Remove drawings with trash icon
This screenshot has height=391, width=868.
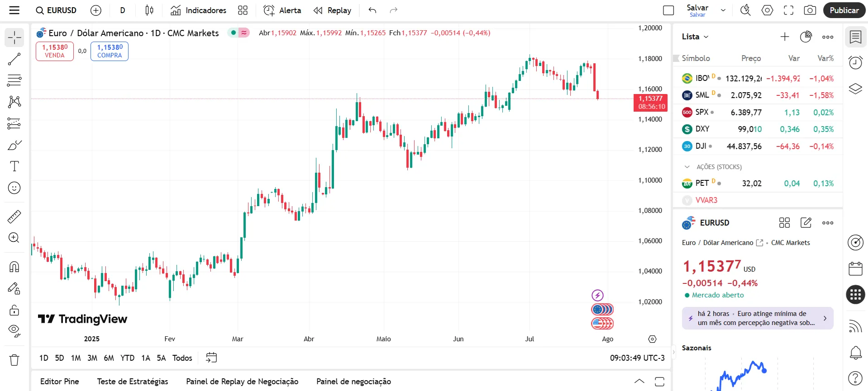(x=14, y=360)
